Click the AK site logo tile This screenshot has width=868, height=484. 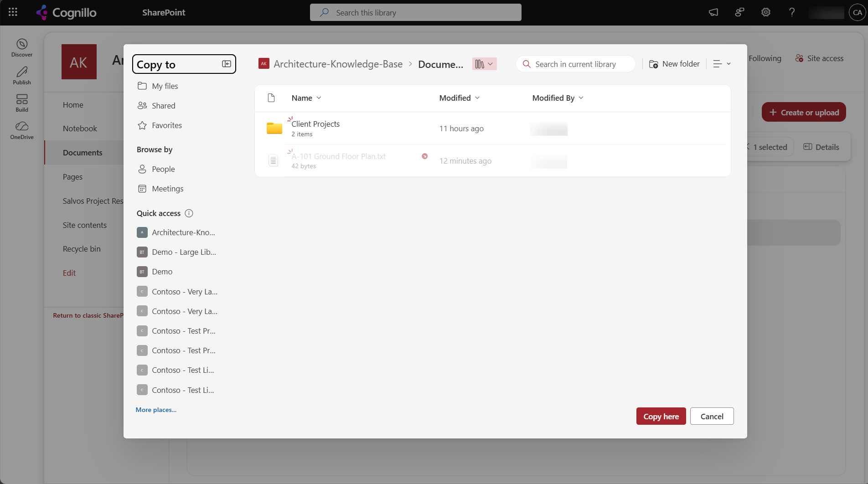(x=79, y=62)
